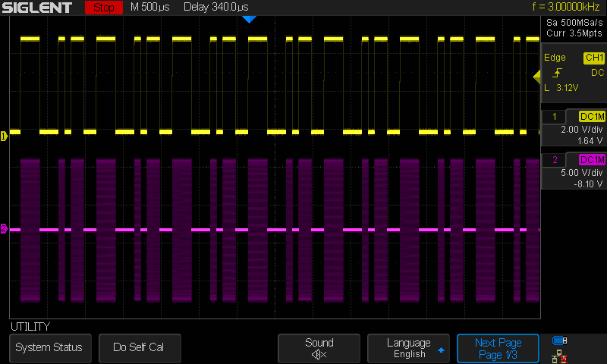Toggle the yellow CH1 trigger source badge

tap(593, 58)
